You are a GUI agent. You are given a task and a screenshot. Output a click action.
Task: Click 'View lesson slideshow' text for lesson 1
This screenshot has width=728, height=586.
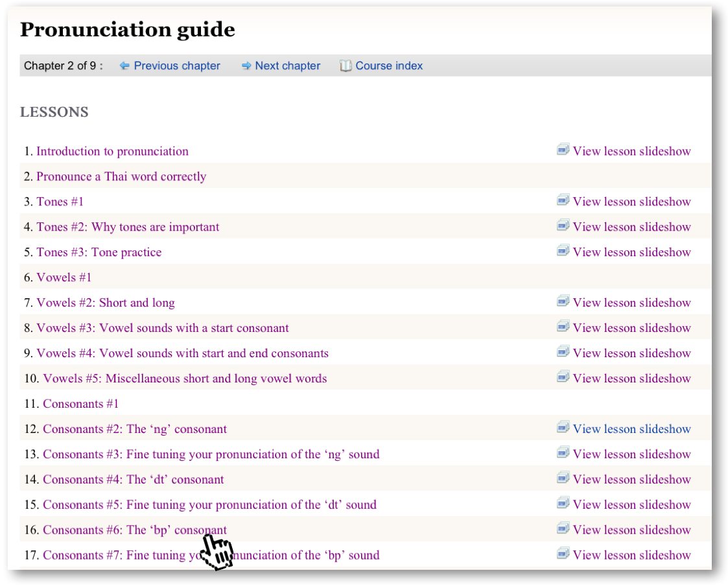[631, 152]
